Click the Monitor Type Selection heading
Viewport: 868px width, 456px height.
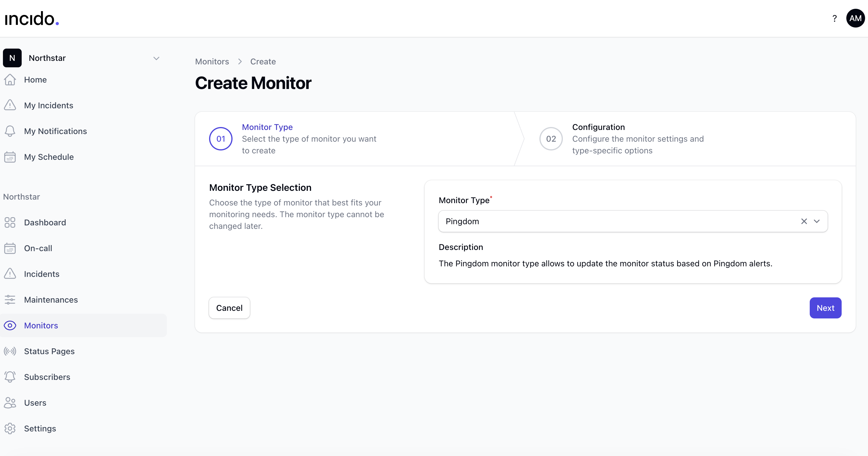click(x=260, y=188)
